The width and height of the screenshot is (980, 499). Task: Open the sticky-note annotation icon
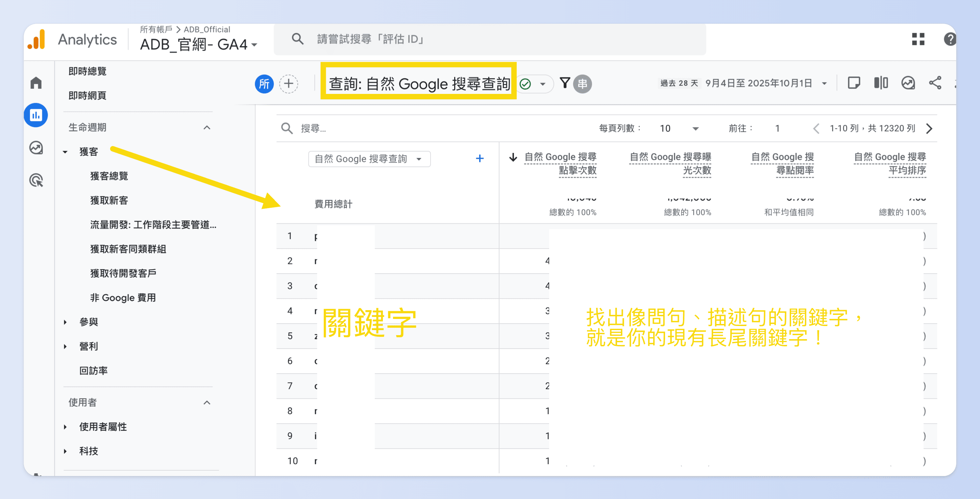(x=854, y=83)
